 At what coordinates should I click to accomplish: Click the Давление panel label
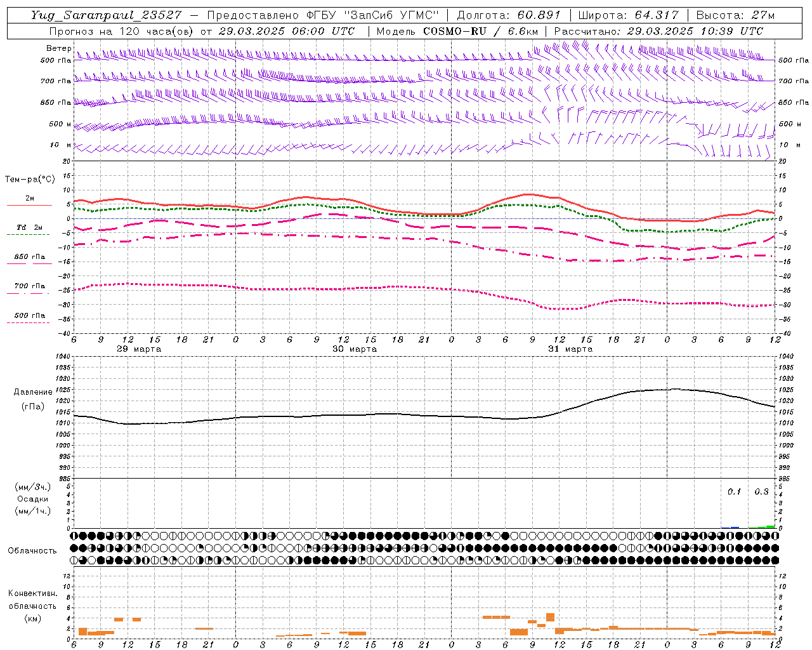pyautogui.click(x=33, y=392)
